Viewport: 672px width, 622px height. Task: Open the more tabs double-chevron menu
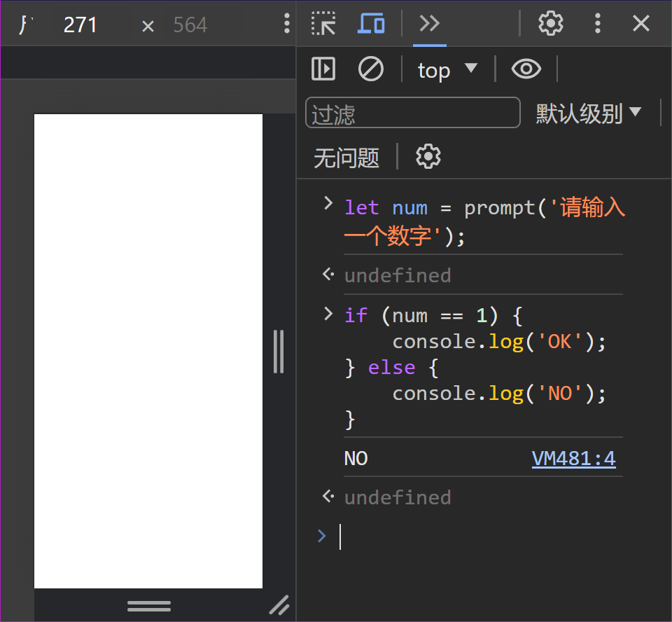tap(429, 24)
